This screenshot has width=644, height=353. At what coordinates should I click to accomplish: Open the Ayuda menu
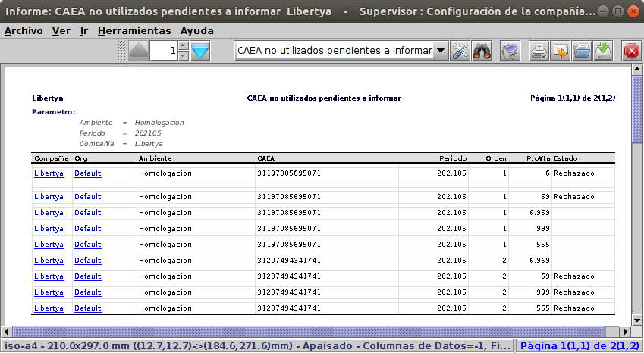click(x=196, y=31)
